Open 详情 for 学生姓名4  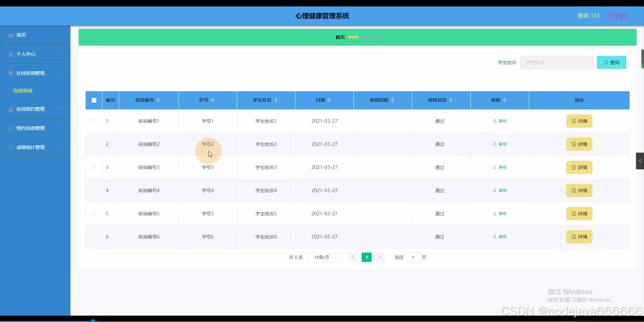click(x=579, y=191)
